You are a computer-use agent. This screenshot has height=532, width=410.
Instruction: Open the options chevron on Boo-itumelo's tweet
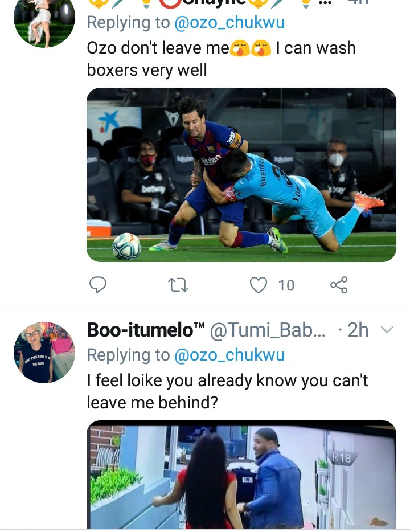click(387, 330)
